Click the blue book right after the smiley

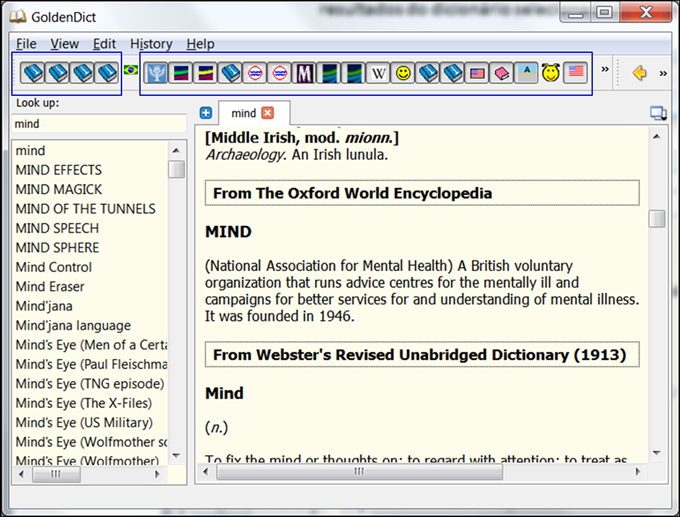point(428,73)
